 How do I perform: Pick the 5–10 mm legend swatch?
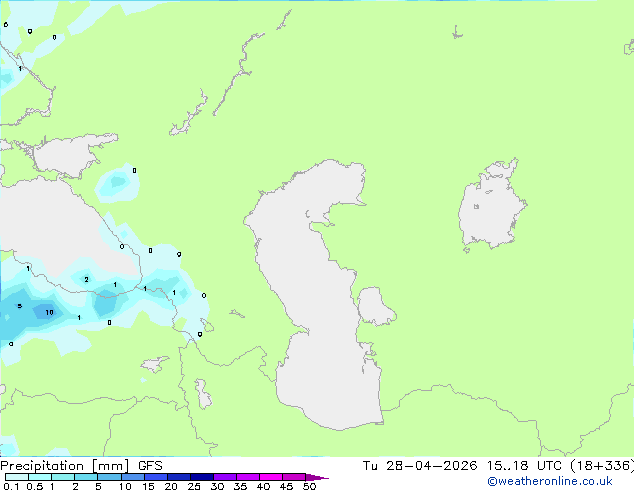pyautogui.click(x=109, y=477)
